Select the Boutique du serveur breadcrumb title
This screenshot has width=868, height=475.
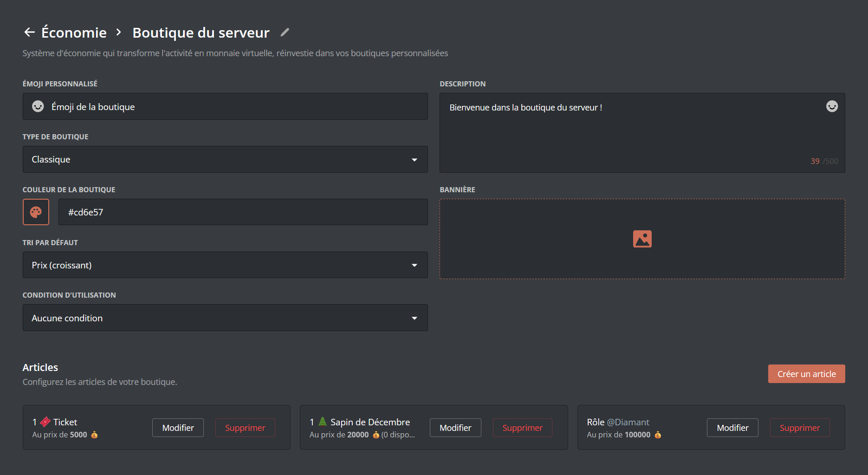pos(201,33)
